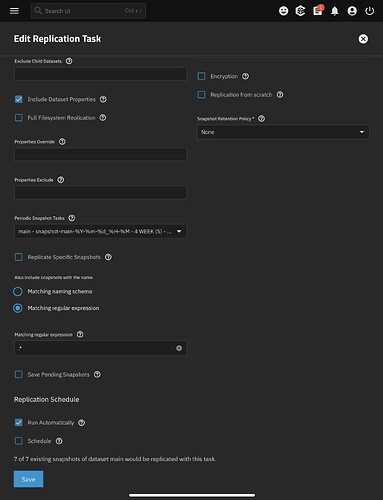This screenshot has width=383, height=500.
Task: Click the Save button
Action: click(28, 479)
